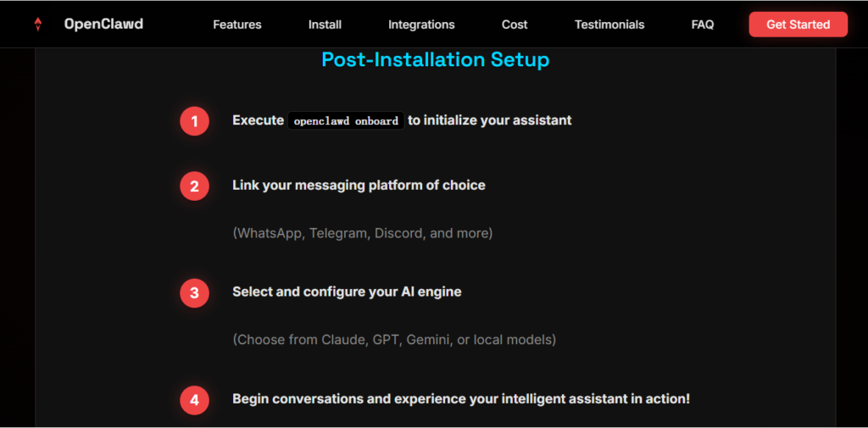Open the Integrations nav link
This screenshot has width=868, height=428.
tap(421, 25)
